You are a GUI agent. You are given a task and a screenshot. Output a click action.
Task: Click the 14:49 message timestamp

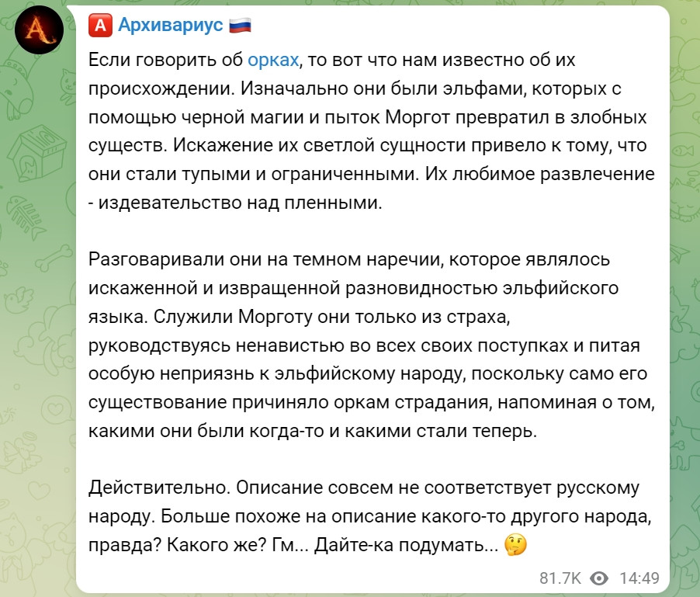pyautogui.click(x=640, y=578)
